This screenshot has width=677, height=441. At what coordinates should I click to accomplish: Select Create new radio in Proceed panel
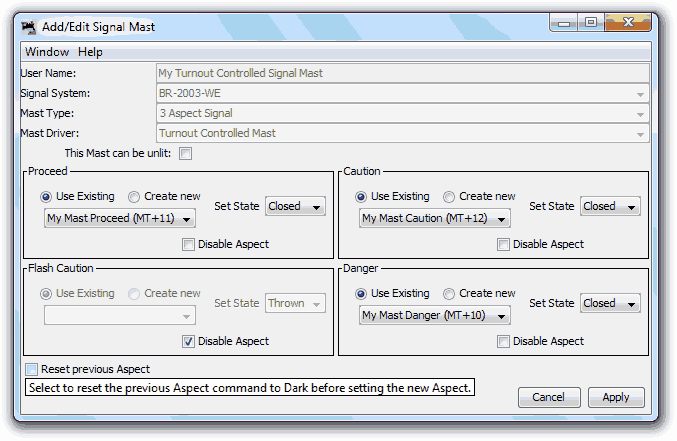(x=135, y=197)
